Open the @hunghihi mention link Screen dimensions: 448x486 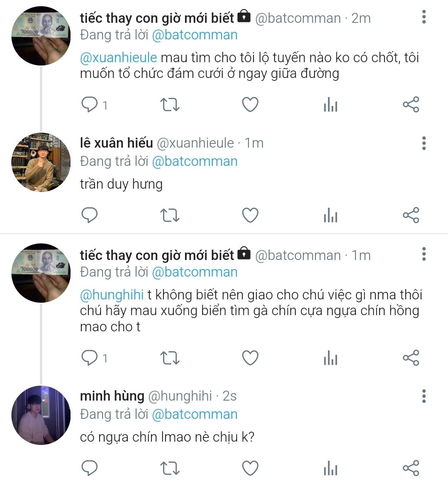tap(112, 294)
